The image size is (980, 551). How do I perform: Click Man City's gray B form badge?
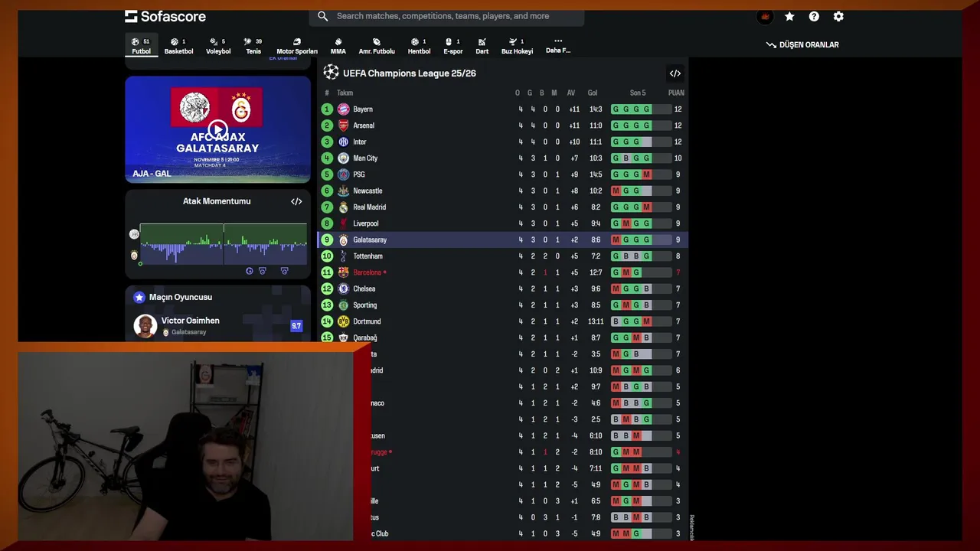pyautogui.click(x=626, y=158)
